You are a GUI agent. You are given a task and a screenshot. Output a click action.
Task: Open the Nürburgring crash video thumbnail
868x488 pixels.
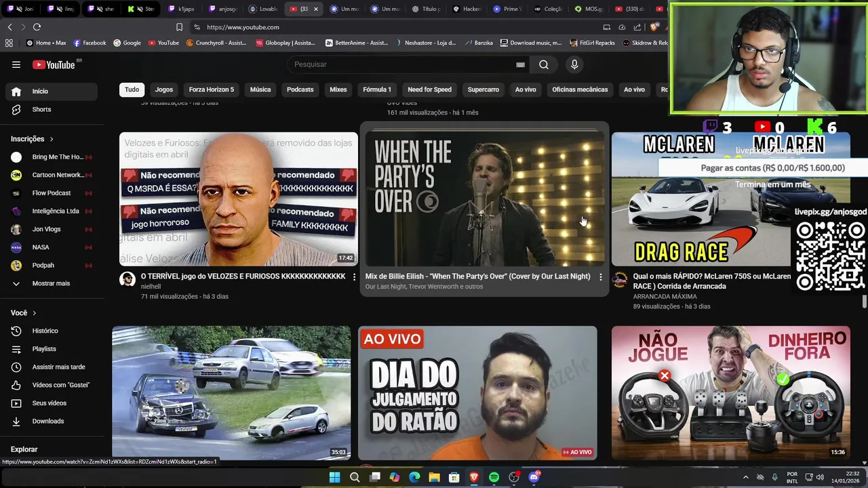[231, 393]
